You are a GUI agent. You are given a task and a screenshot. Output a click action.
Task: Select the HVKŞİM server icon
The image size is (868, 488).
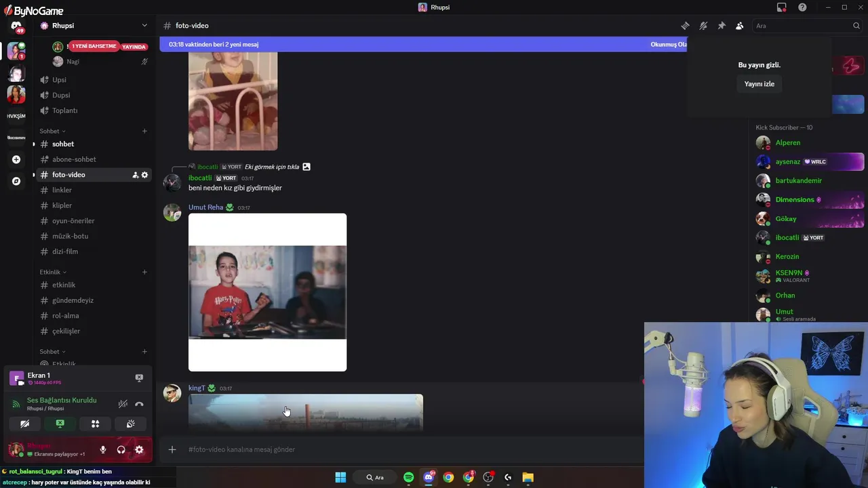(x=16, y=116)
